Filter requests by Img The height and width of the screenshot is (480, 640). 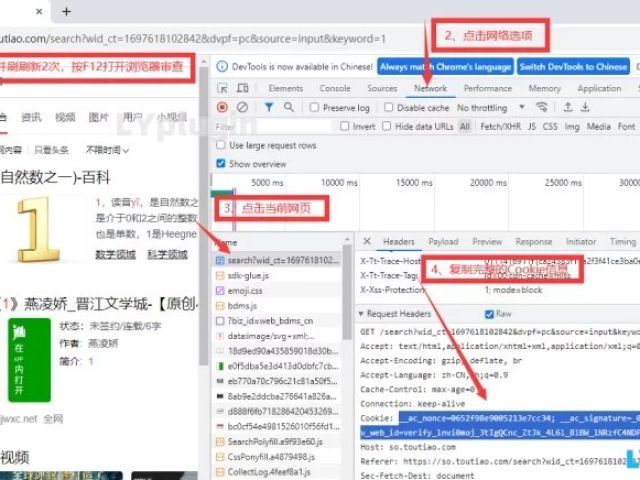tap(572, 127)
